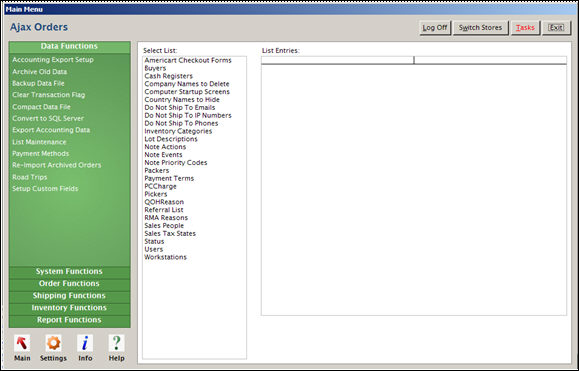Open the Tasks button
This screenshot has width=579, height=371.
525,28
